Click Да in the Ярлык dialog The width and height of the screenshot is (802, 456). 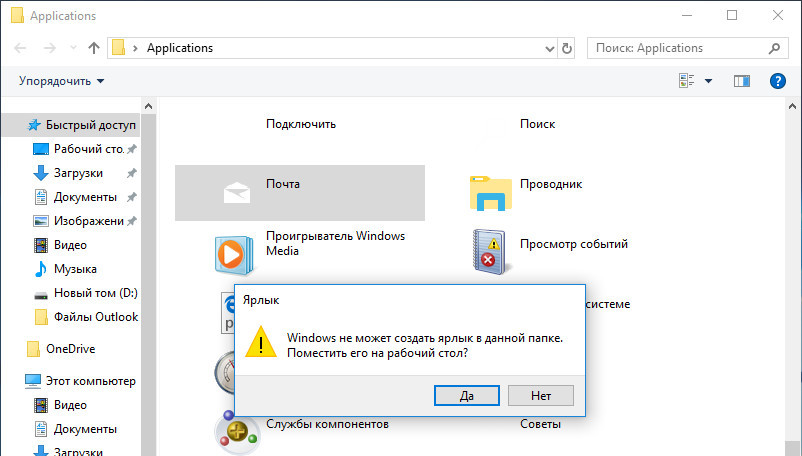[x=466, y=396]
